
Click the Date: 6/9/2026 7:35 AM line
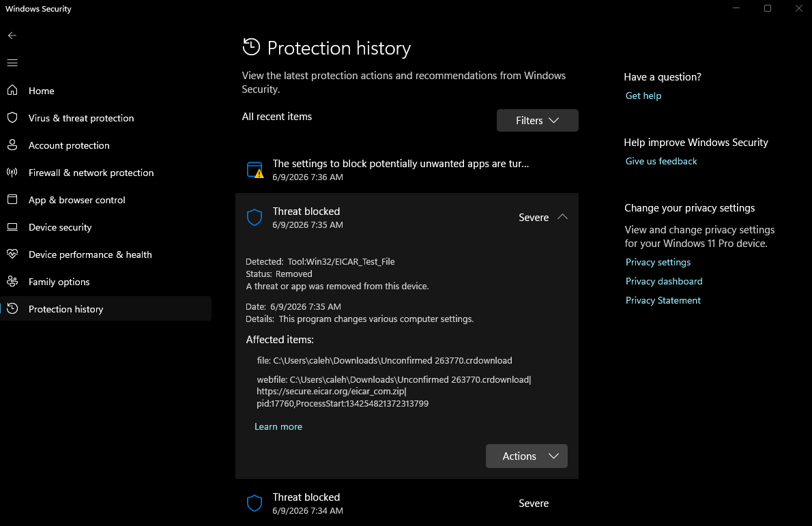point(293,306)
